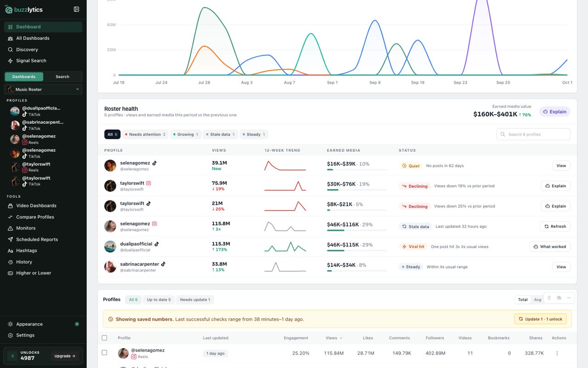
Task: Expand the Music Roster dropdown
Action: coord(43,89)
